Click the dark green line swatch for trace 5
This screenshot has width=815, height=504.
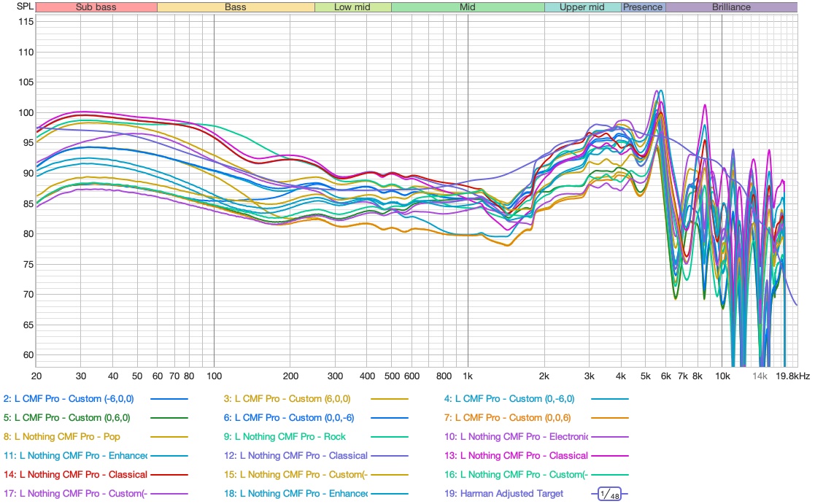169,418
